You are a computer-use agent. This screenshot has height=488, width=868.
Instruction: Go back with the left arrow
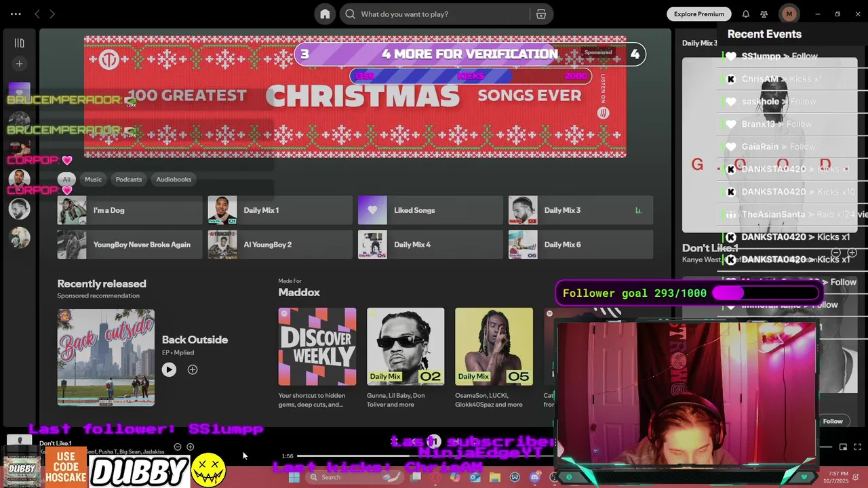(37, 14)
